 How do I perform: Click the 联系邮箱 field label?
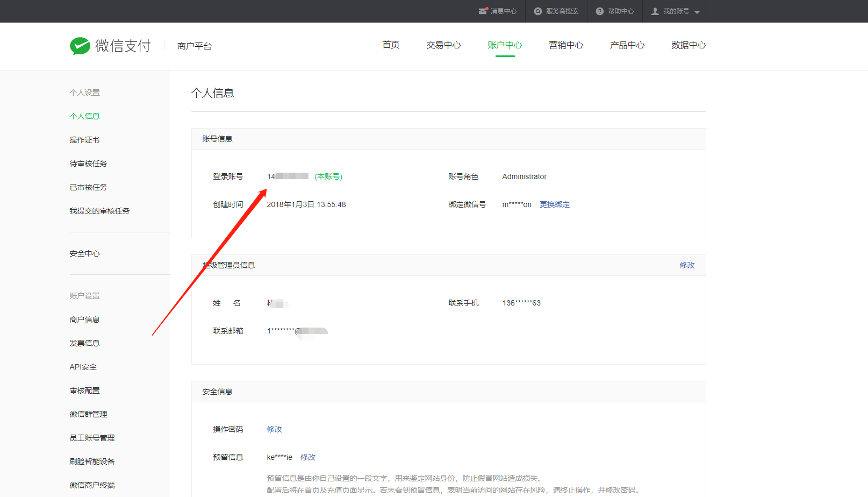coord(228,331)
